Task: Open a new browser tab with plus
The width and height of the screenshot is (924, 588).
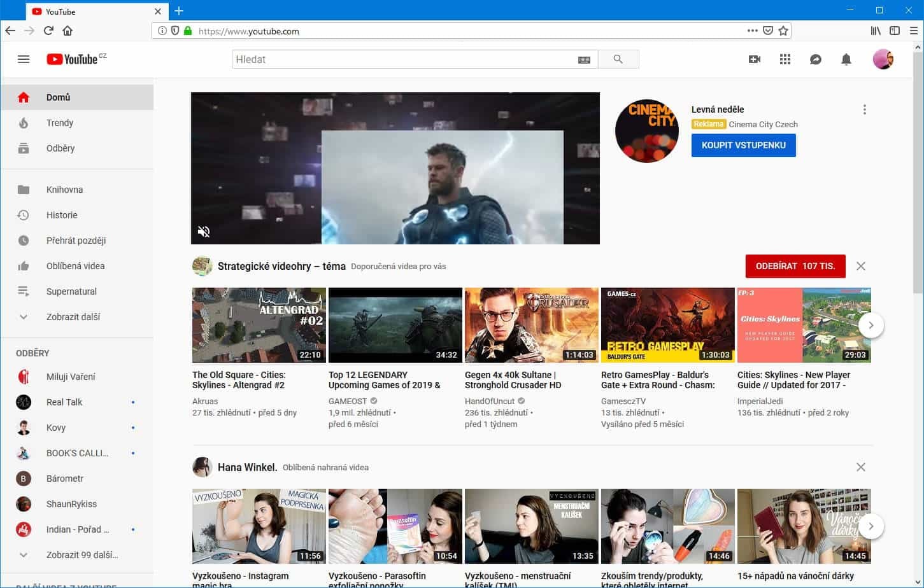Action: click(x=179, y=11)
